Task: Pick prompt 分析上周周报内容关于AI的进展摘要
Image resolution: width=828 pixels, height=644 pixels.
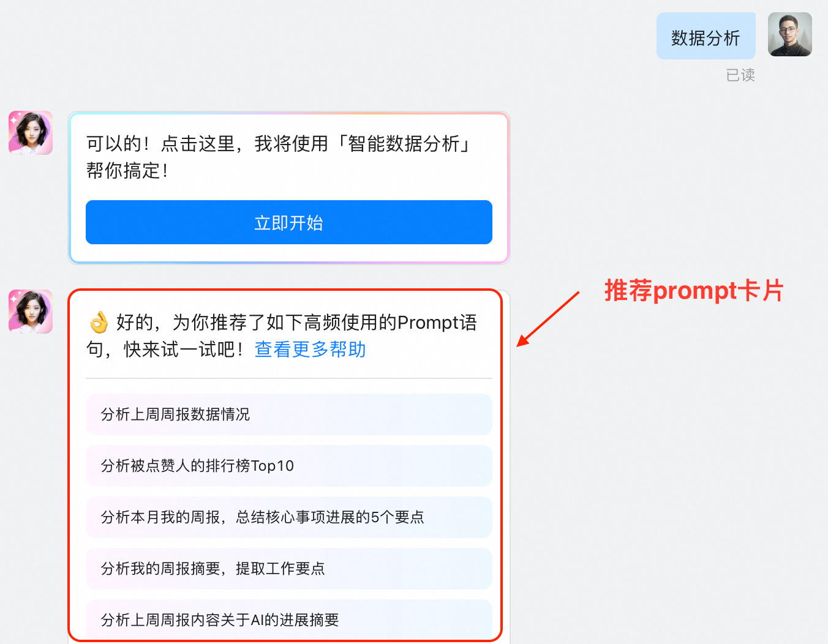Action: [x=289, y=620]
